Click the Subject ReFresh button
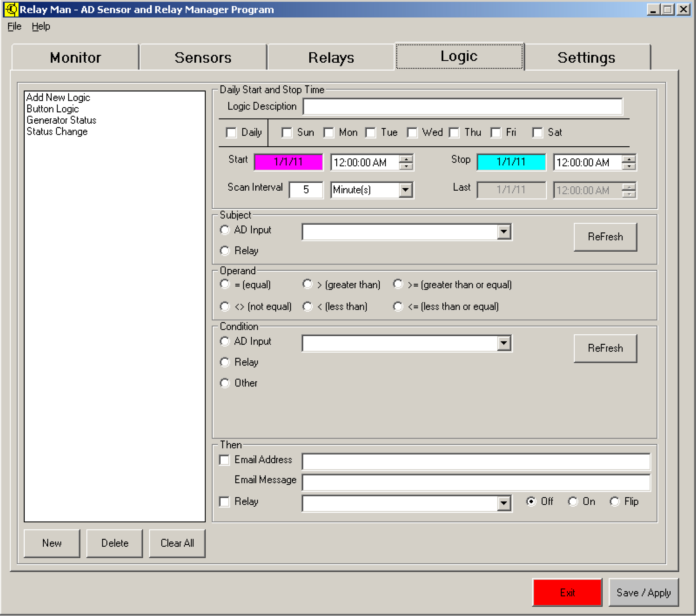 tap(605, 237)
